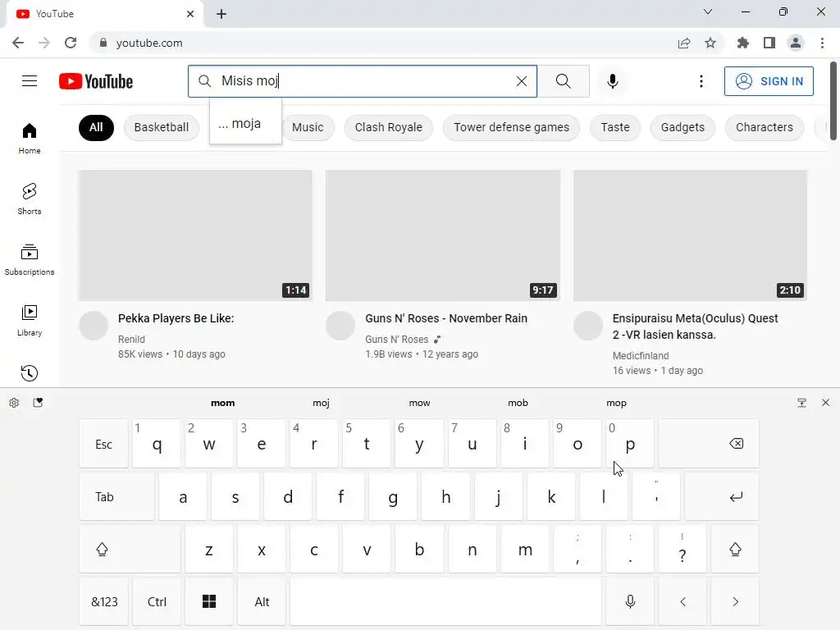Screen dimensions: 840x630
Task: Submit search with the magnifier button
Action: tap(563, 81)
